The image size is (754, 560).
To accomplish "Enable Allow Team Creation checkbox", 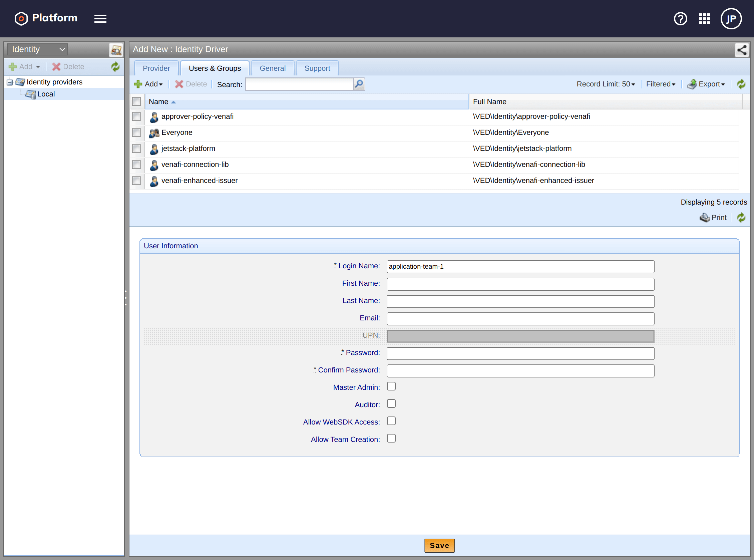I will click(x=391, y=438).
